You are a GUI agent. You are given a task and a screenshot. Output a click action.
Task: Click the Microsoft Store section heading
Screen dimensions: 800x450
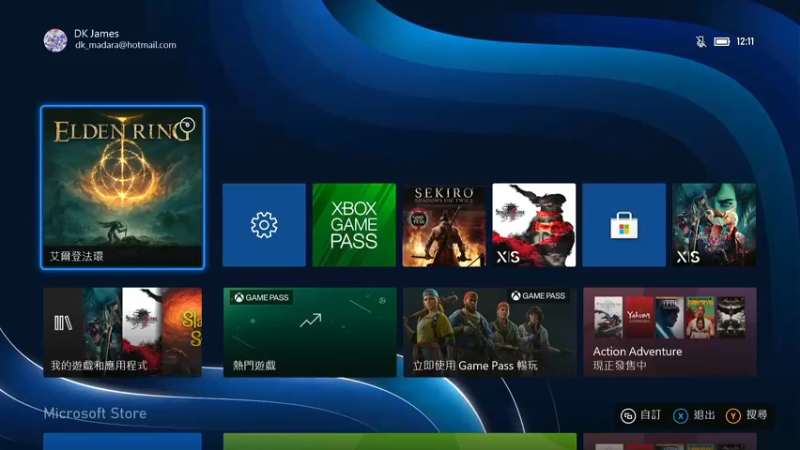tap(95, 413)
